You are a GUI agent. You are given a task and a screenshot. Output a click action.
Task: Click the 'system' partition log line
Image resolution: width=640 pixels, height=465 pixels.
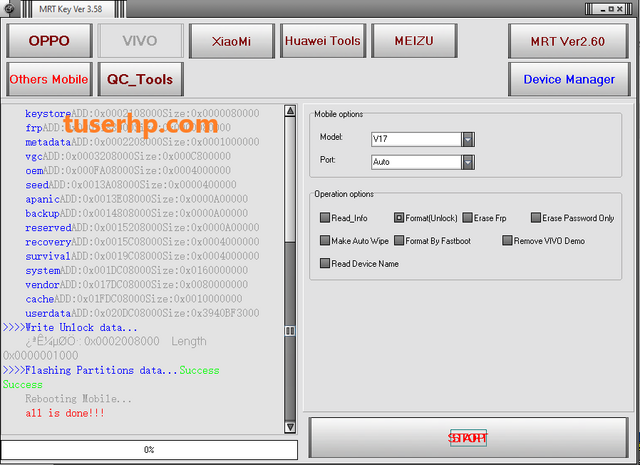tap(136, 271)
